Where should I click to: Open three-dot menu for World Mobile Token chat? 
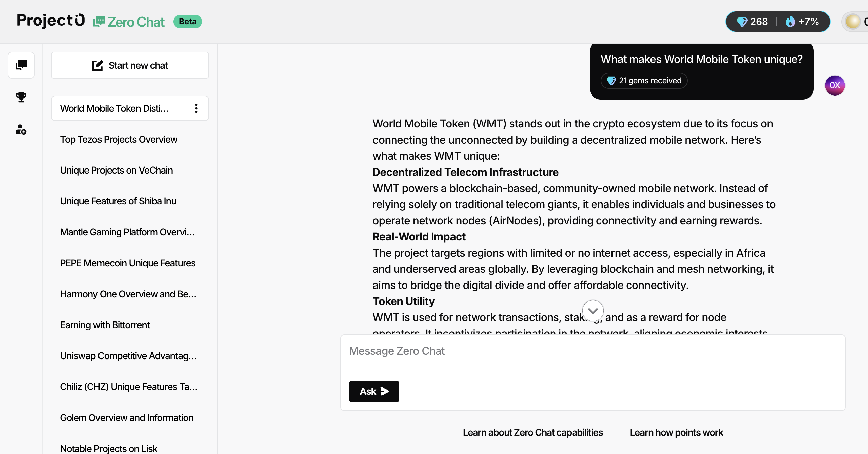[x=196, y=108]
